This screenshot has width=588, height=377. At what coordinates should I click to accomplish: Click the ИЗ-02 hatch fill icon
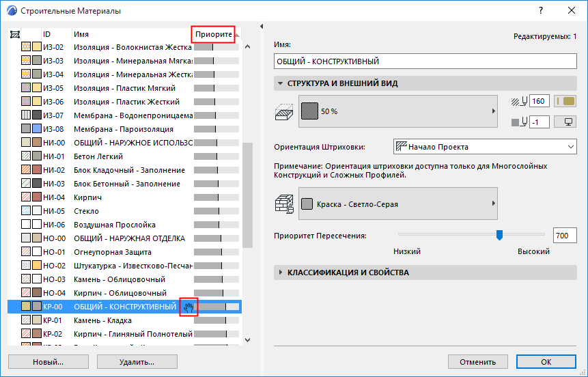pyautogui.click(x=26, y=47)
